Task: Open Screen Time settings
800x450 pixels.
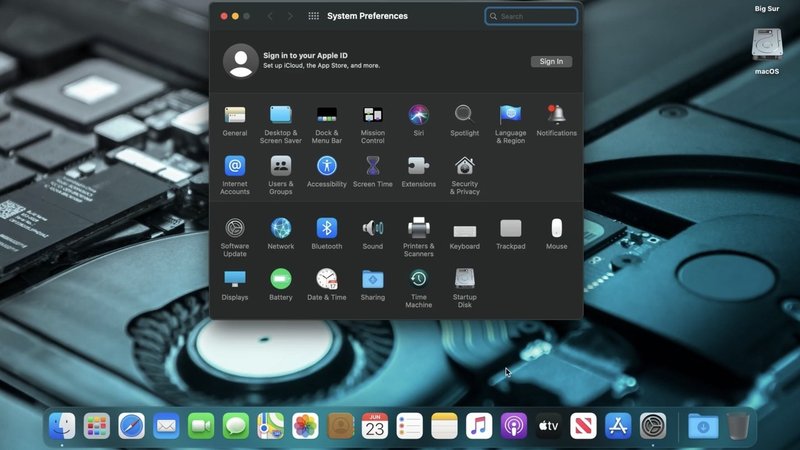Action: [x=372, y=172]
